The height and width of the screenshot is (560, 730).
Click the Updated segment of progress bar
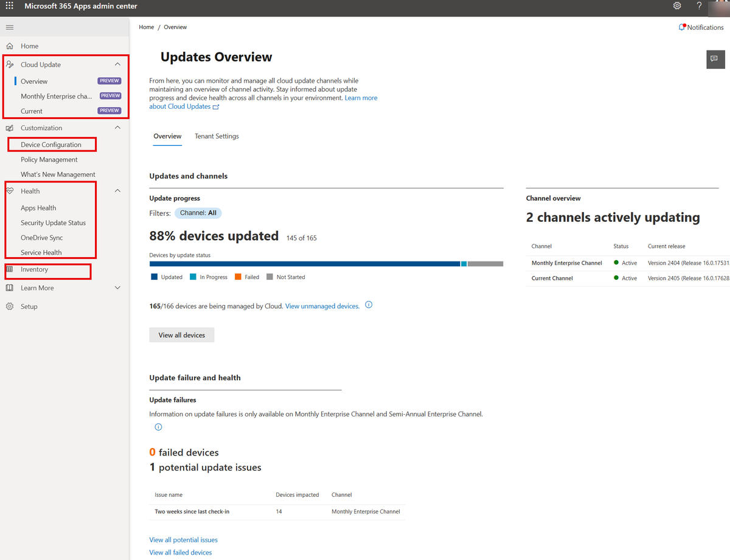click(305, 264)
